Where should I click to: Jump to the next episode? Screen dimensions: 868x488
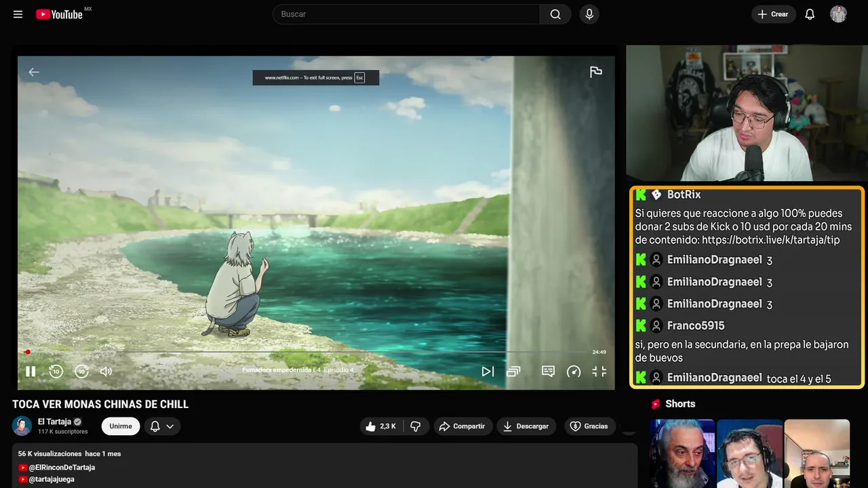coord(488,371)
